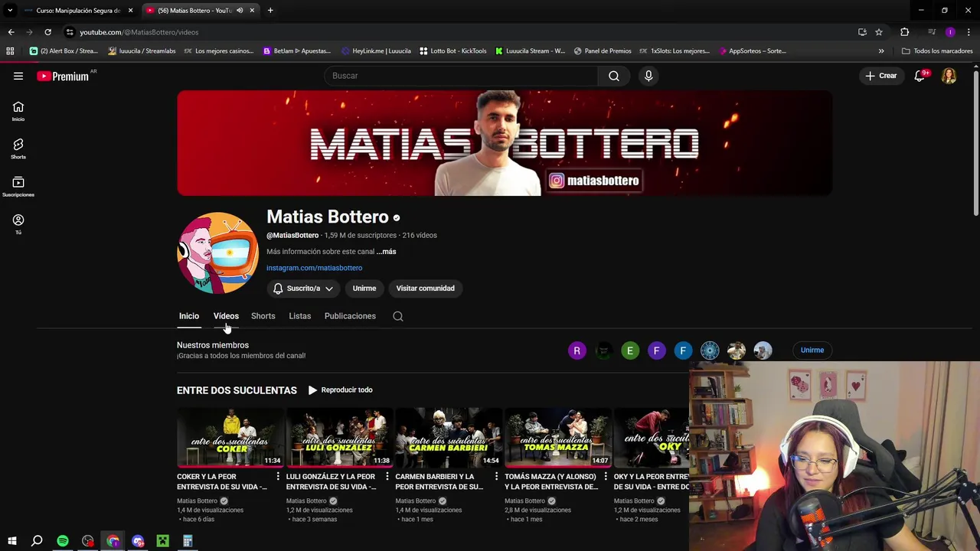Click the browser address bar
This screenshot has width=980, height=551.
pos(459,32)
